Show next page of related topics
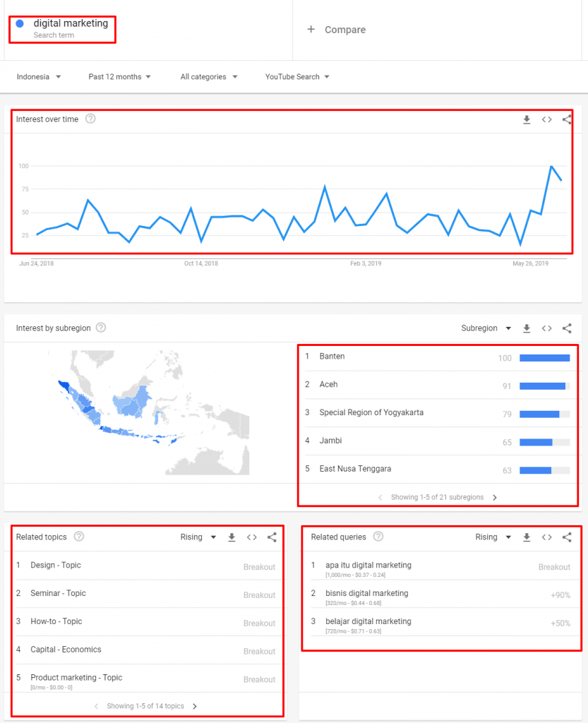The image size is (588, 723). tap(195, 706)
